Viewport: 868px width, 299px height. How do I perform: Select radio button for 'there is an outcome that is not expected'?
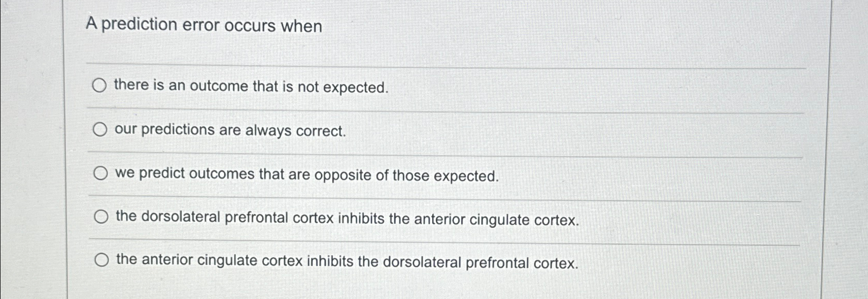(99, 86)
